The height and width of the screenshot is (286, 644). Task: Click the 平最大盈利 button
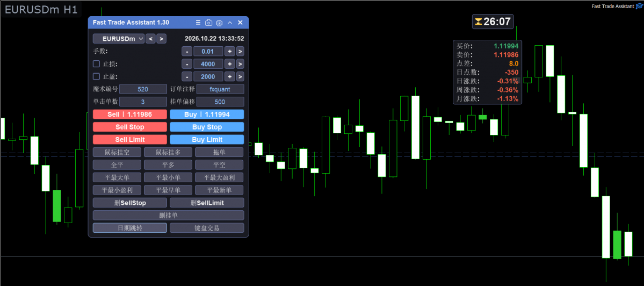point(219,177)
